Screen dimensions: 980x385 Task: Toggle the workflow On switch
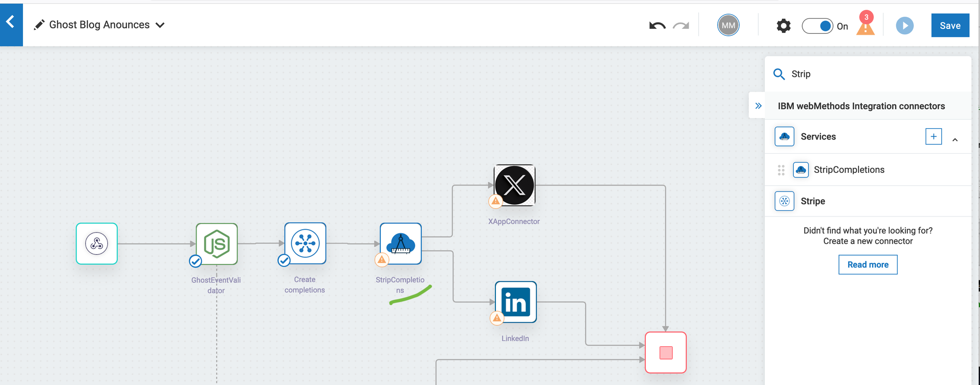(x=817, y=26)
